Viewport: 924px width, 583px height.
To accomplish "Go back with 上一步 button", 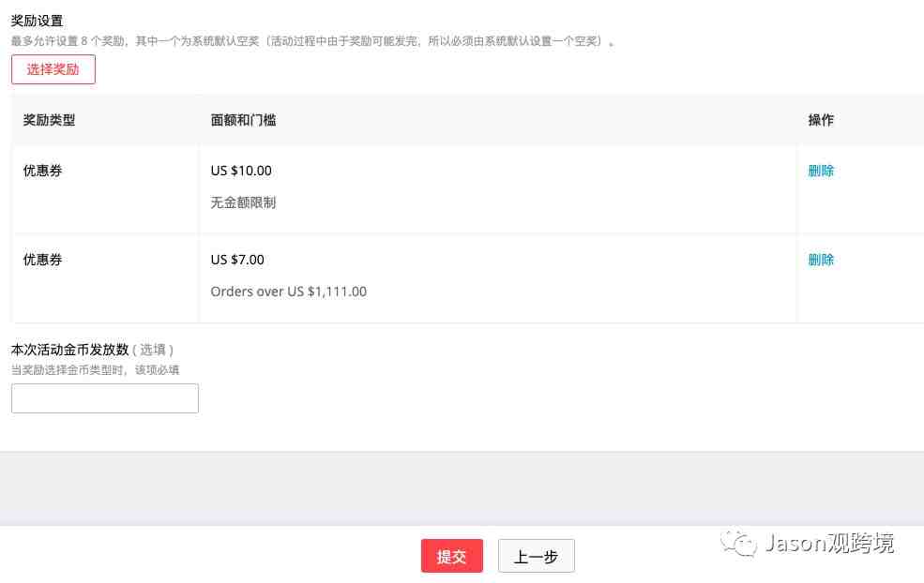I will coord(537,556).
